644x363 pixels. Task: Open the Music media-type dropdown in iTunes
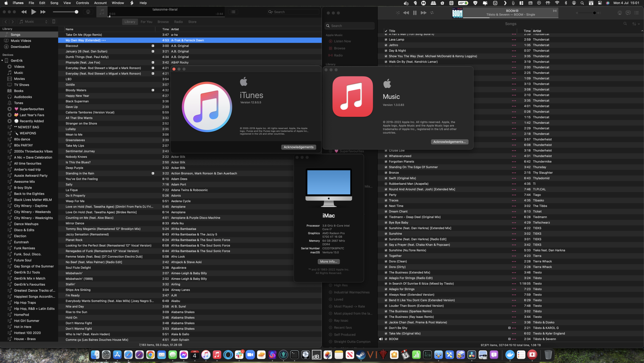coord(33,22)
